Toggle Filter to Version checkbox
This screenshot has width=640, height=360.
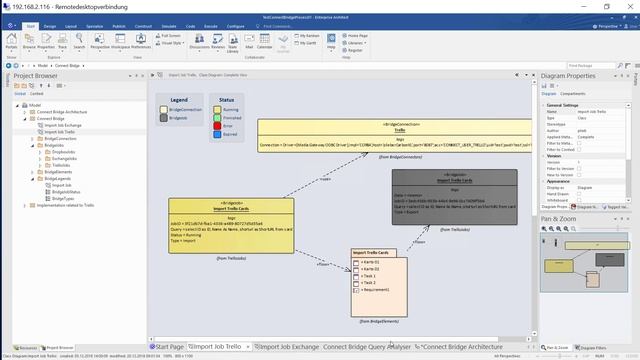coord(579,169)
